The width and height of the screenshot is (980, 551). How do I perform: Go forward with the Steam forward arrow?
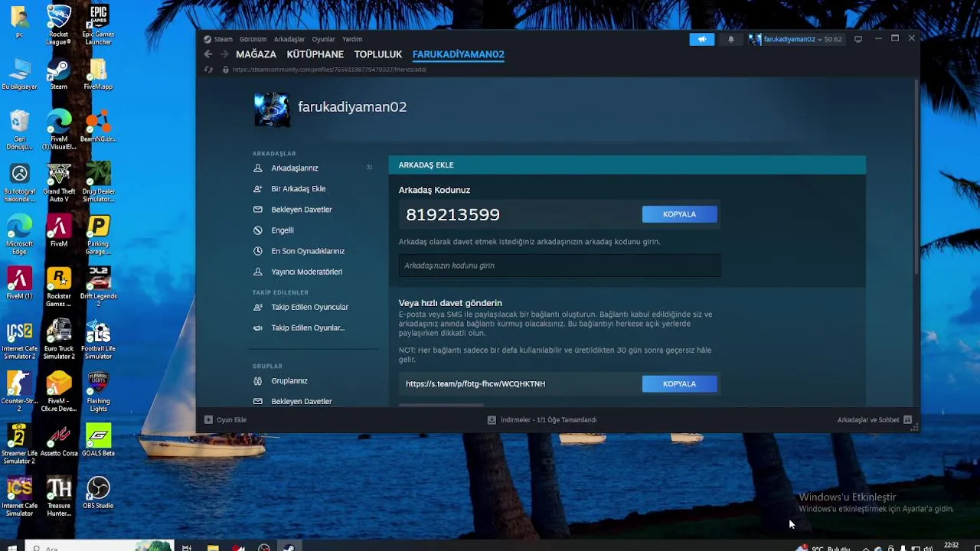point(224,54)
